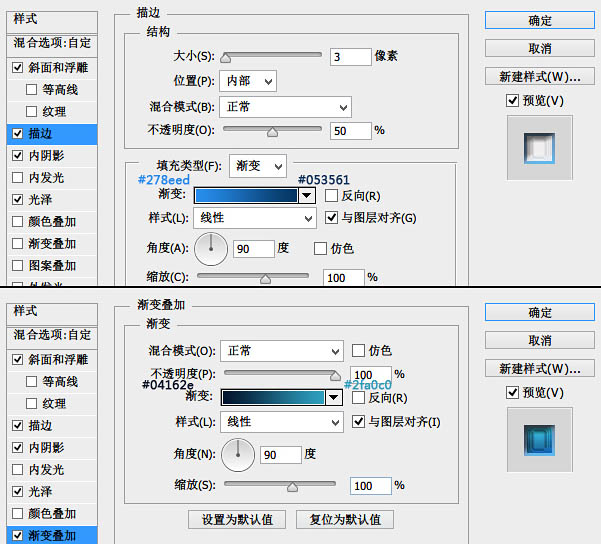Select 内阴影 style row in the 渐变叠加 dialog
Image resolution: width=601 pixels, height=544 pixels.
coord(52,447)
